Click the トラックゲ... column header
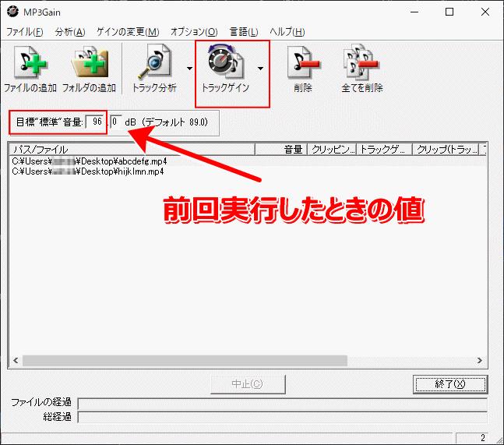504x445 pixels. click(x=385, y=149)
